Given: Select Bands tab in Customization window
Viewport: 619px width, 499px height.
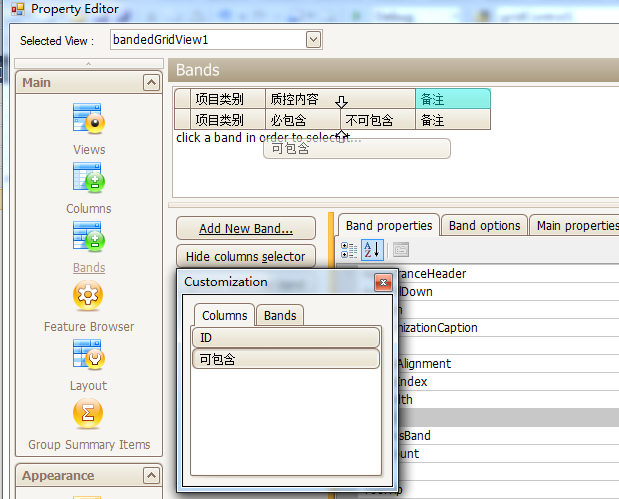Looking at the screenshot, I should pos(280,315).
